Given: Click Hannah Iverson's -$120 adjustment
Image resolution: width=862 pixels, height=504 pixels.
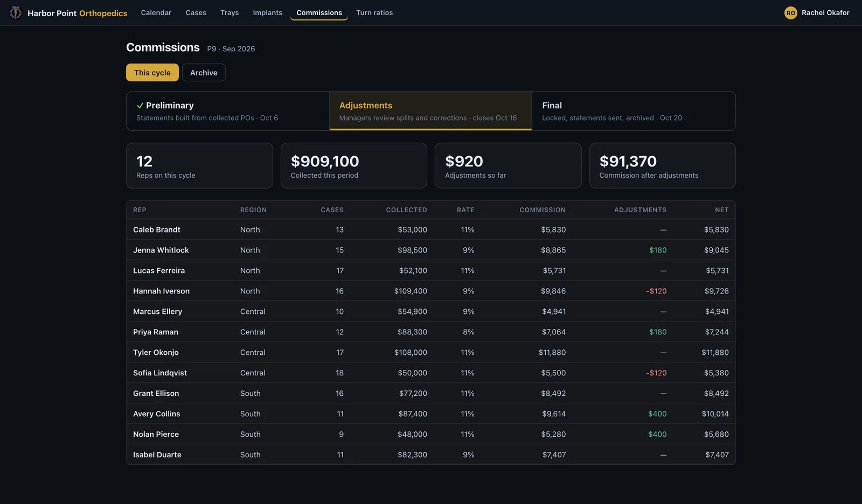Looking at the screenshot, I should click(x=656, y=291).
